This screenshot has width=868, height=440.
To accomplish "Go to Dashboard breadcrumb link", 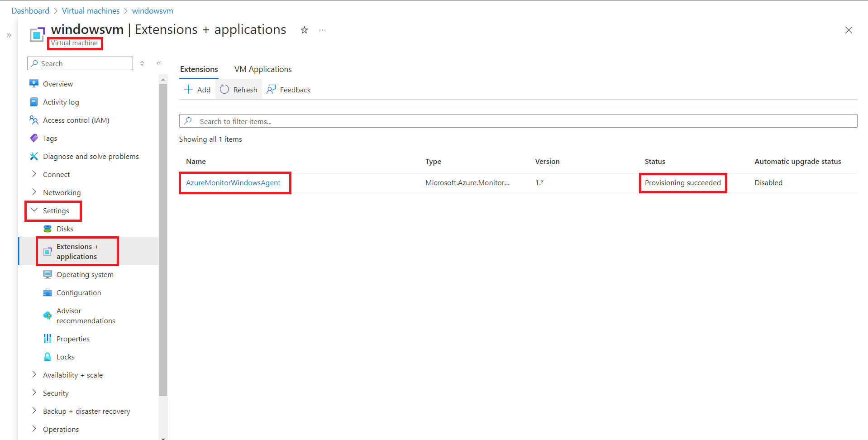I will coord(30,11).
